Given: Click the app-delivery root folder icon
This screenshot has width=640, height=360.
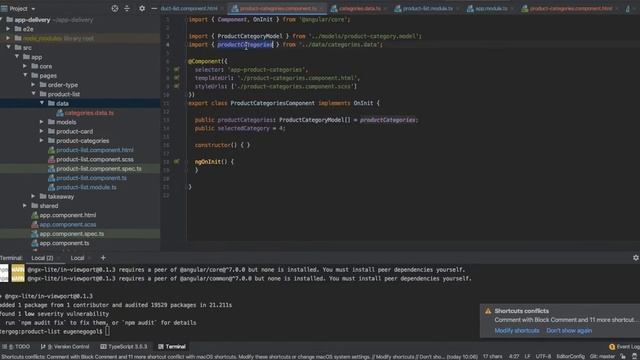Looking at the screenshot, I should pos(9,20).
